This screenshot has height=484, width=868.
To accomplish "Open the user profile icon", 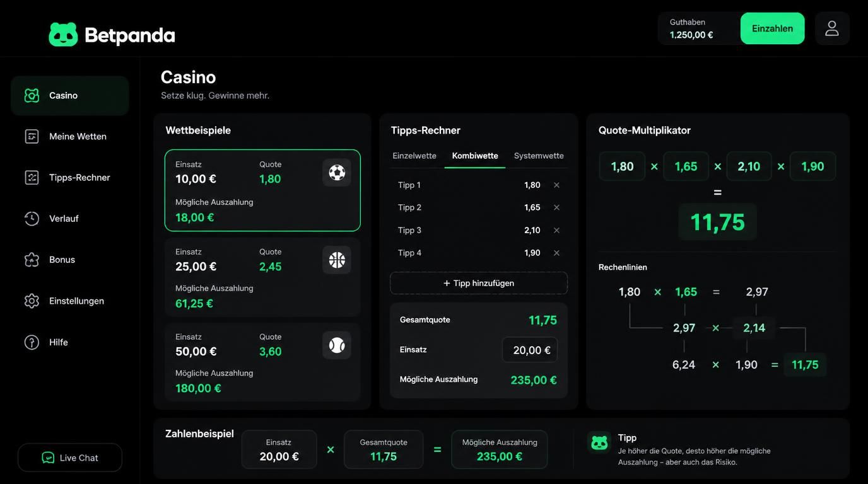I will point(832,28).
